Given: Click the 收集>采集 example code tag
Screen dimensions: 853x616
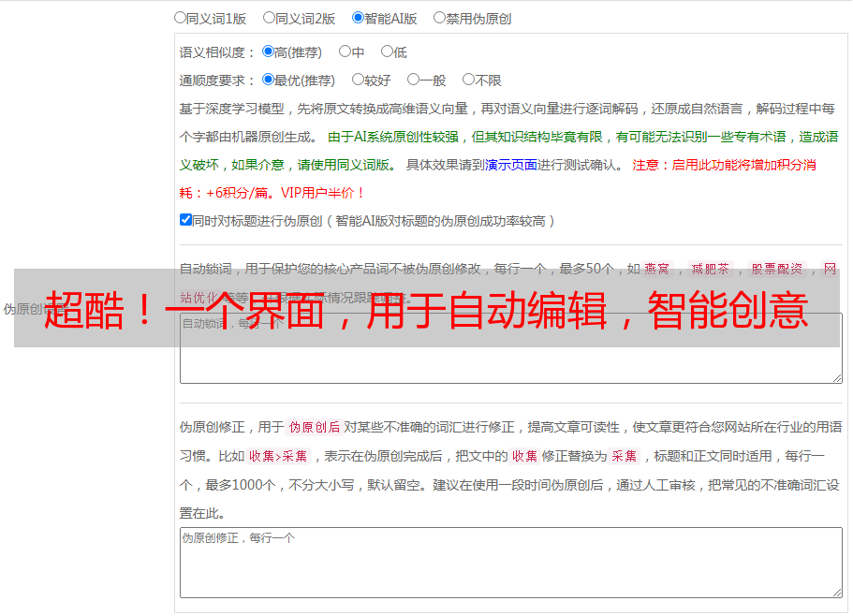Looking at the screenshot, I should click(278, 456).
